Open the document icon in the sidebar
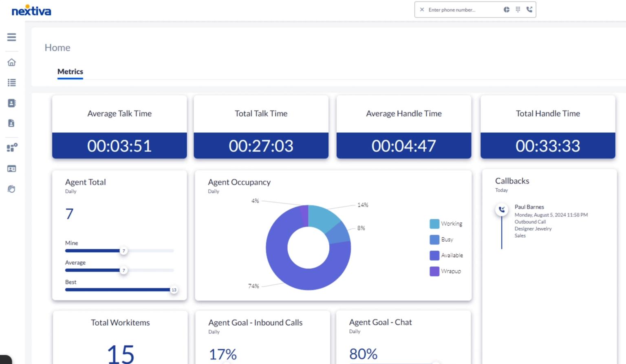 point(11,123)
